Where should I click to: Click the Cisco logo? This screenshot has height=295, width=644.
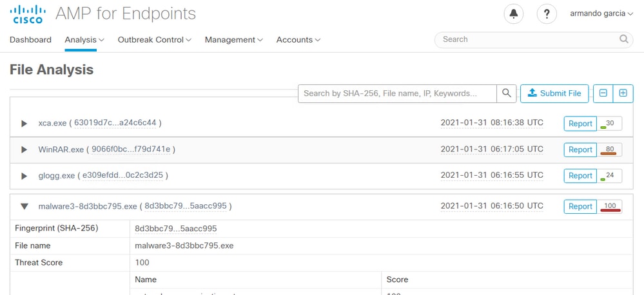point(28,14)
